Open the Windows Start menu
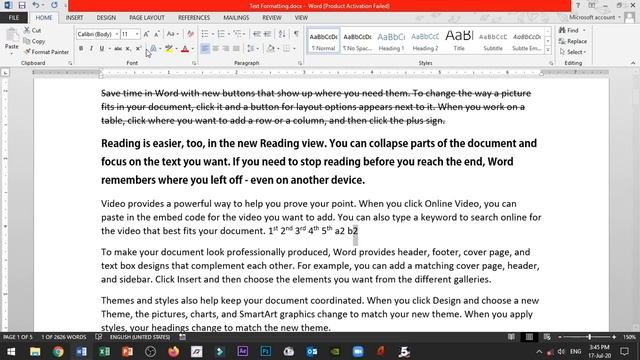Viewport: 640px width, 360px height. 11,351
